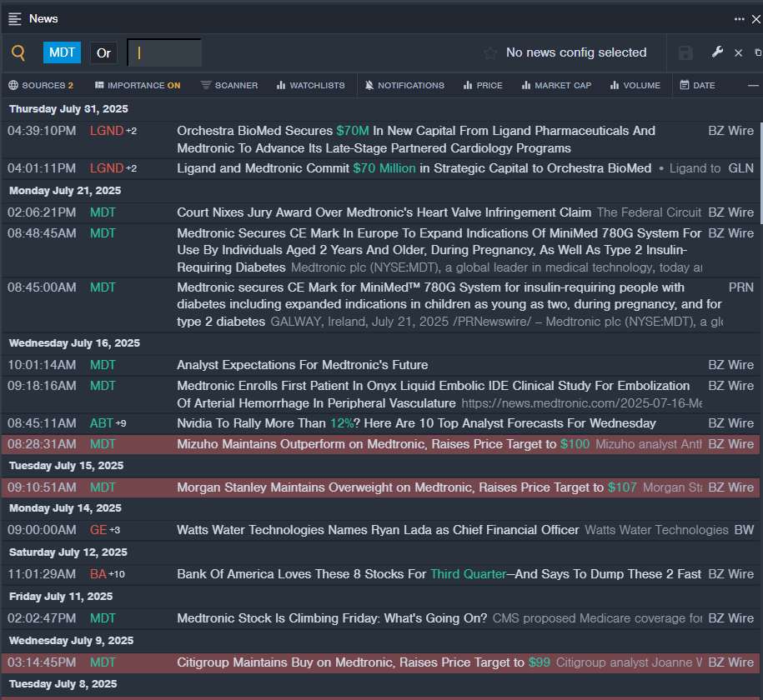Click the +10 related tickers badge beside BA
The width and height of the screenshot is (763, 700).
point(117,575)
